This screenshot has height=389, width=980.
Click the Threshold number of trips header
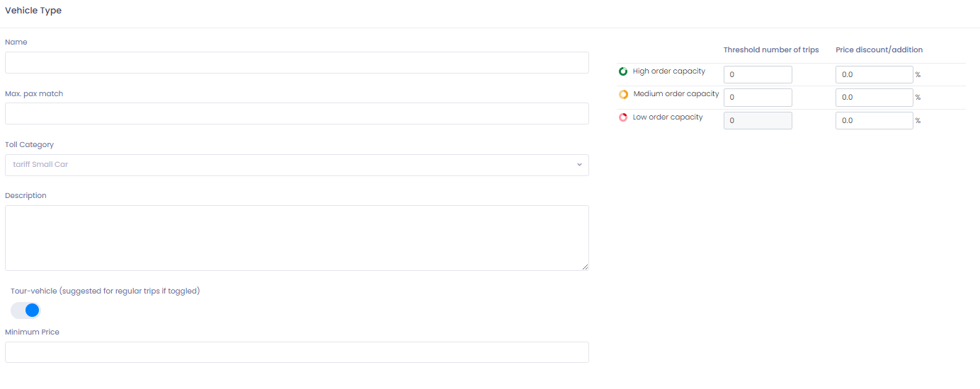(x=771, y=50)
